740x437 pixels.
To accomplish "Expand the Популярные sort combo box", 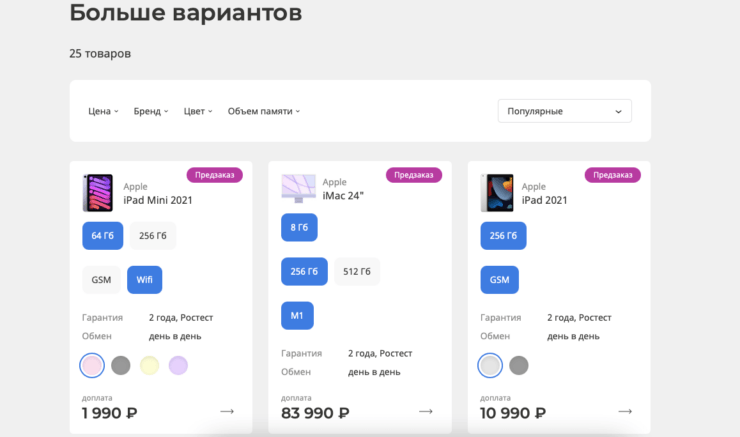I will [x=564, y=111].
